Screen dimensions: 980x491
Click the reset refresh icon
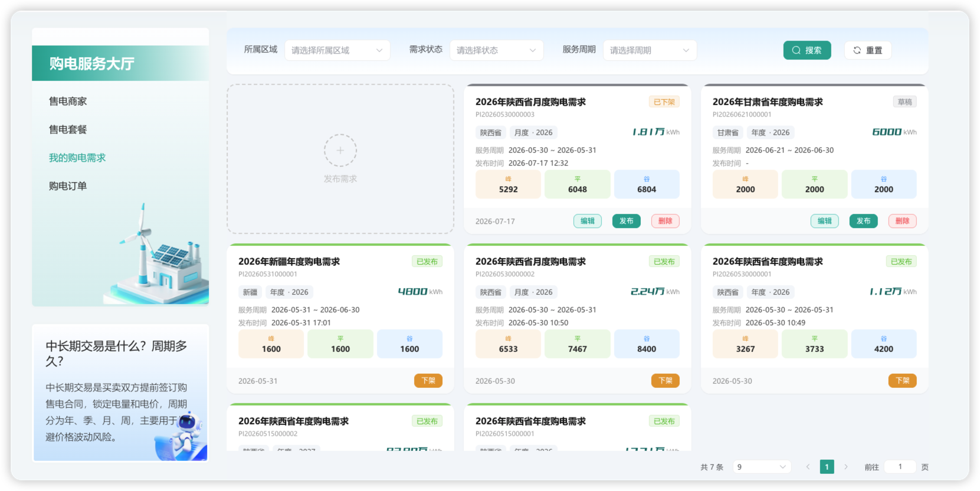tap(857, 50)
